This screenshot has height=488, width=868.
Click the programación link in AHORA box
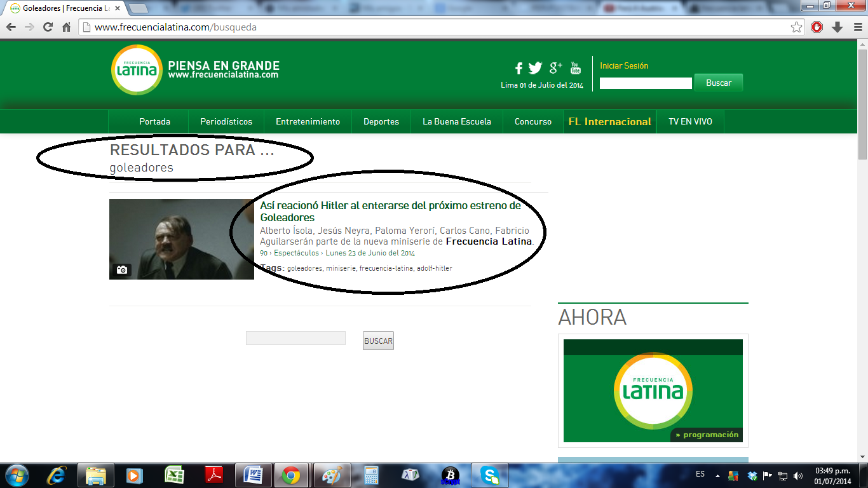tap(707, 435)
